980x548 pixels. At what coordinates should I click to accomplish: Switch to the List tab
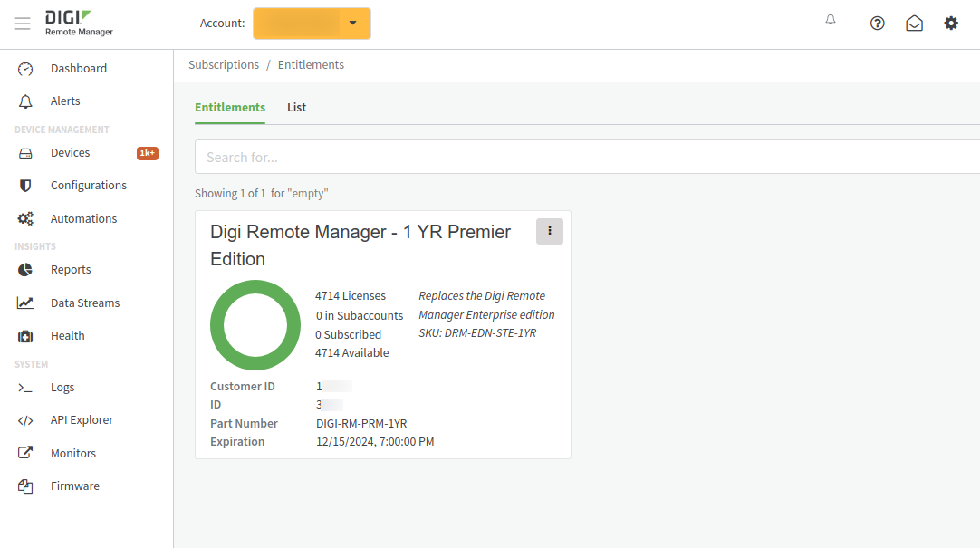(296, 107)
